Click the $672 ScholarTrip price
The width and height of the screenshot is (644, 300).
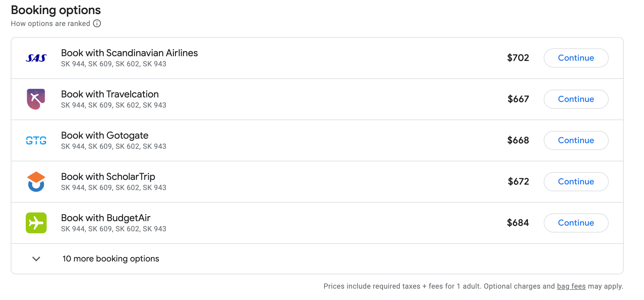click(x=518, y=182)
